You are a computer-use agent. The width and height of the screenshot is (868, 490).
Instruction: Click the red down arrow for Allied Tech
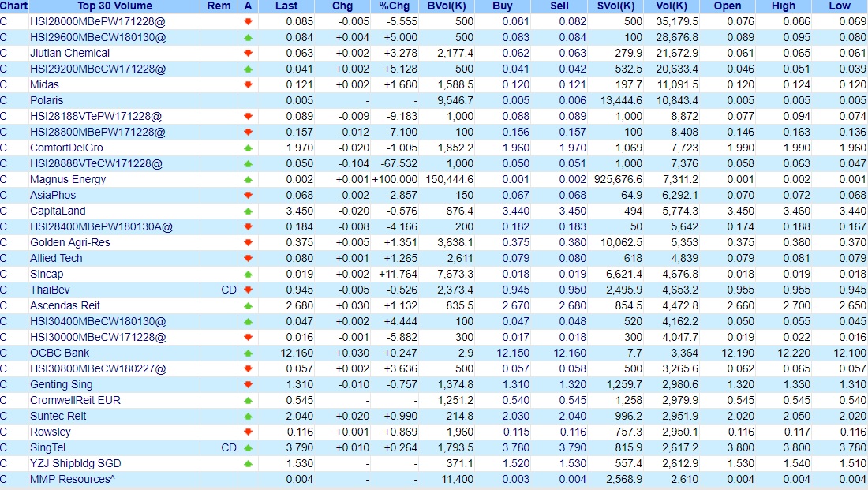(248, 258)
